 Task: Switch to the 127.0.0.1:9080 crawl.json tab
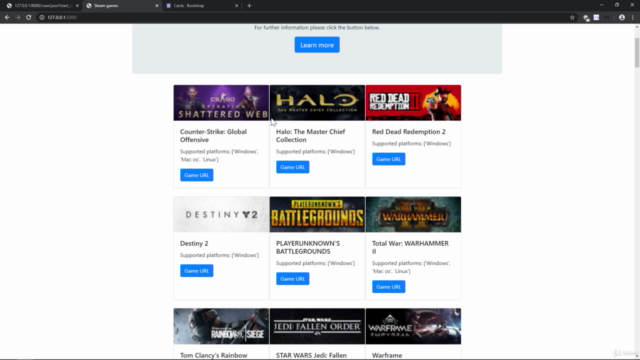(x=42, y=6)
